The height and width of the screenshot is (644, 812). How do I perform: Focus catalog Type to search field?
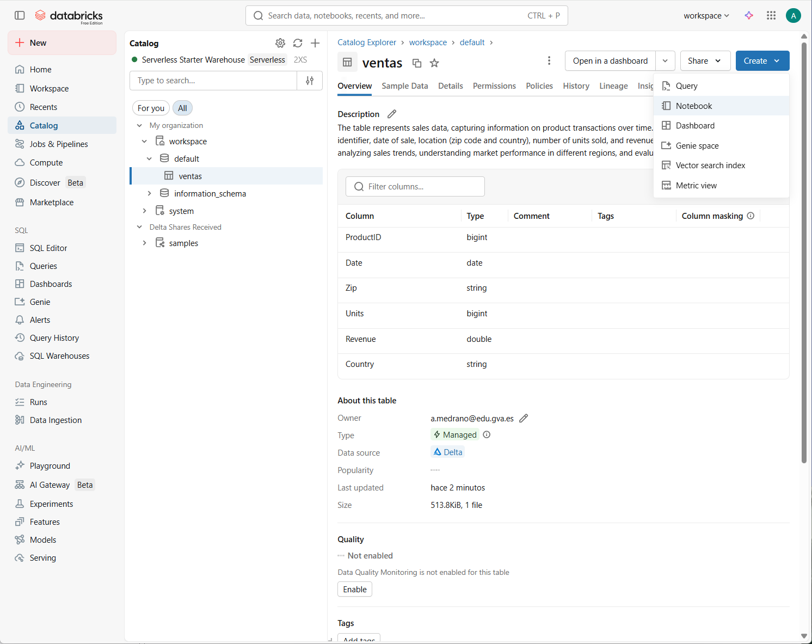click(x=213, y=81)
